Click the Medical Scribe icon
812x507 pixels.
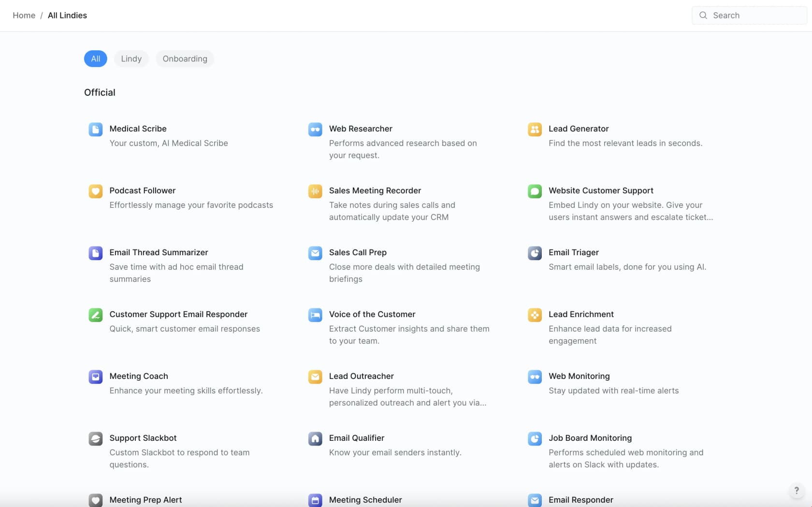(x=96, y=129)
